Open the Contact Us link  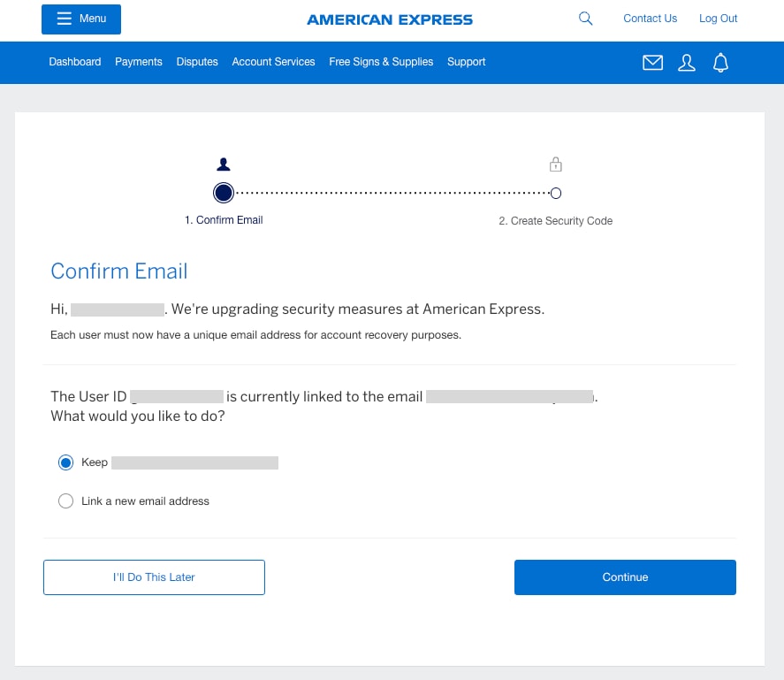[650, 18]
